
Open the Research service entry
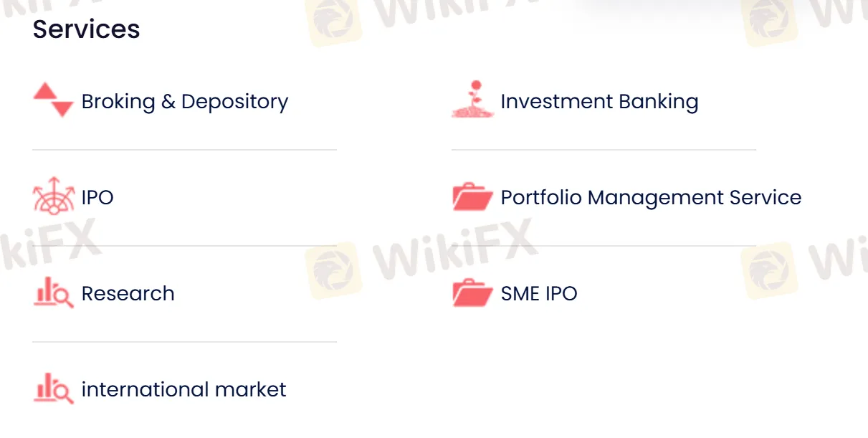coord(128,292)
